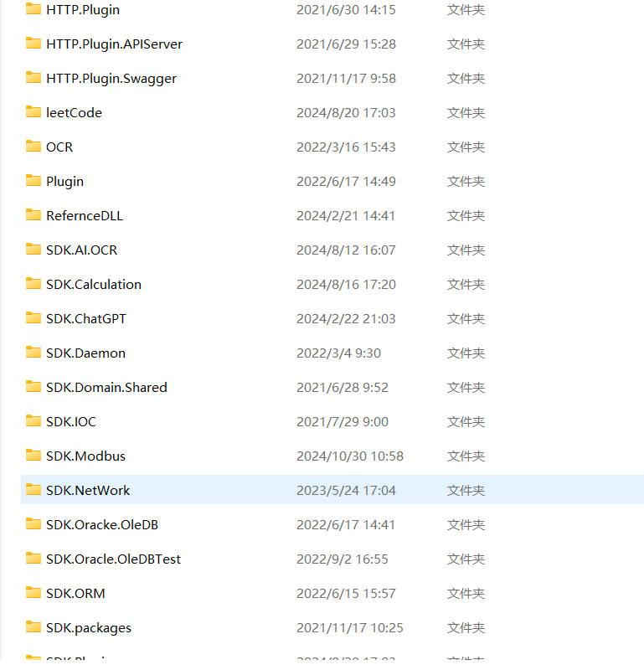
Task: Click the SDK.ChatGPT folder icon
Action: [x=33, y=318]
